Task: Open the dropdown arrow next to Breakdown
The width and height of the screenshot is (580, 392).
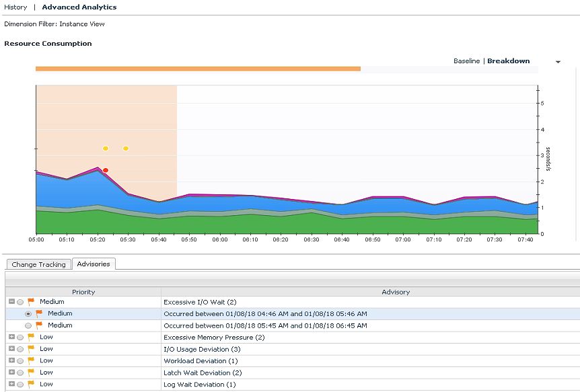Action: coord(558,62)
